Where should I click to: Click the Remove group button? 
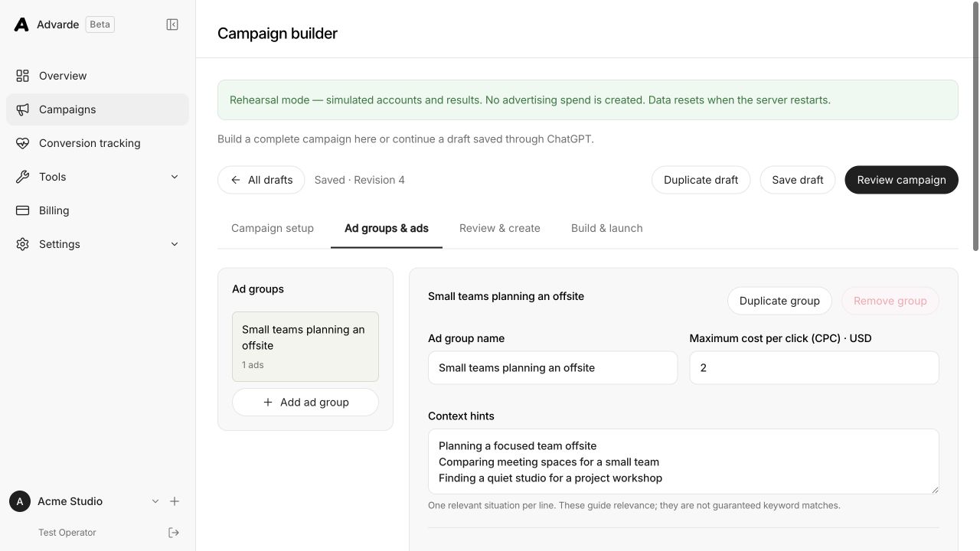coord(890,301)
